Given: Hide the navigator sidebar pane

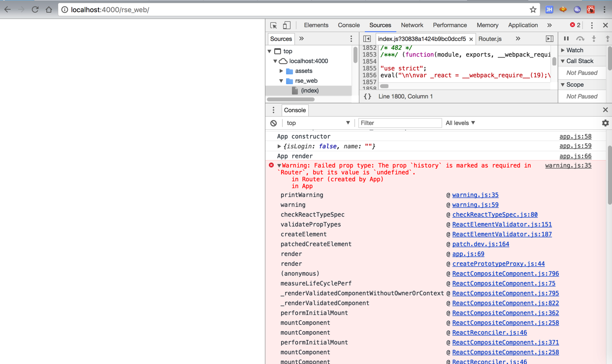Looking at the screenshot, I should coord(367,39).
